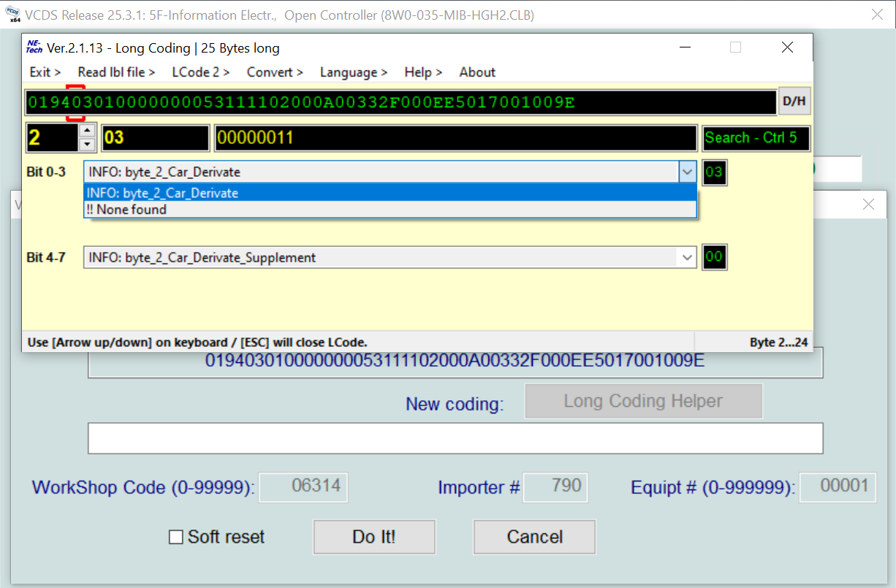The image size is (896, 588).
Task: Open the LCode 2 menu
Action: [201, 72]
